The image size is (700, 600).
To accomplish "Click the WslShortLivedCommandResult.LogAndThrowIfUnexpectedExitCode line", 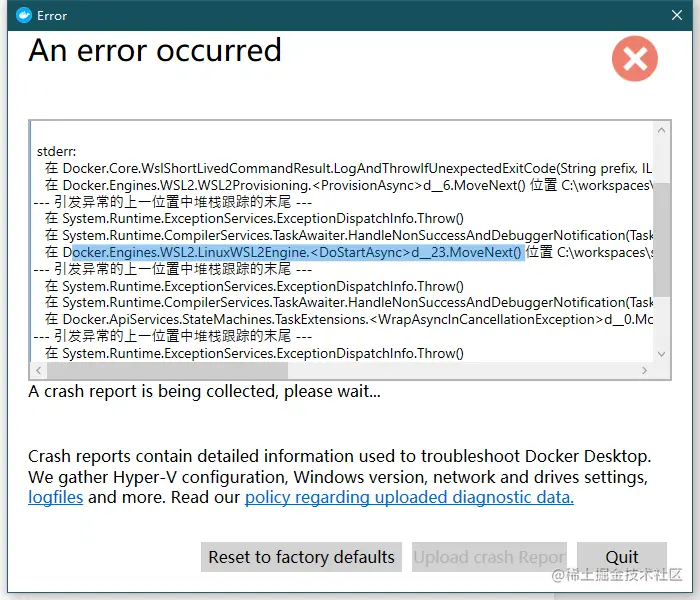I will 348,168.
